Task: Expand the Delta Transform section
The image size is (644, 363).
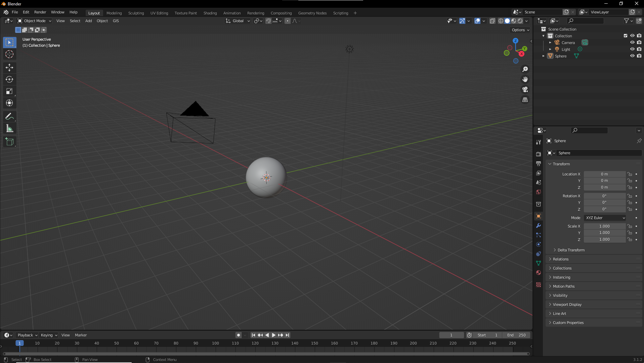Action: coord(571,250)
